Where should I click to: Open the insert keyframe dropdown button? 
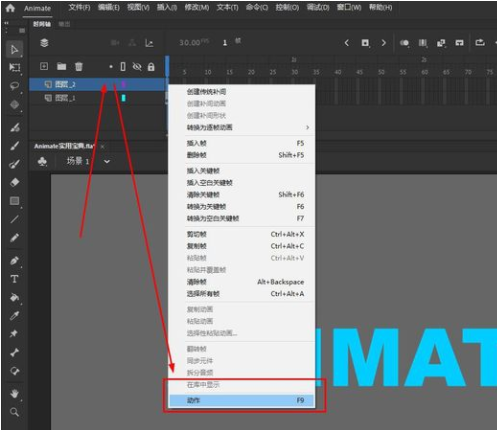pyautogui.click(x=365, y=43)
